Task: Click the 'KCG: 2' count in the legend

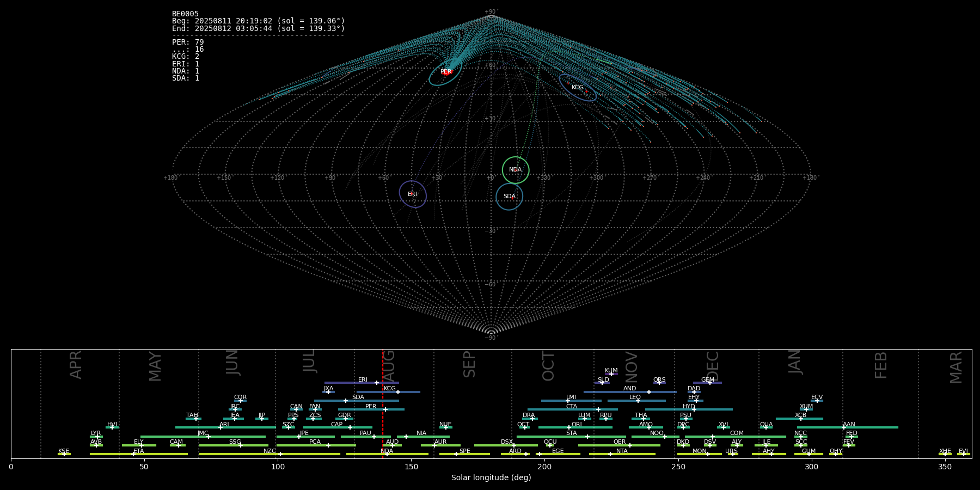Action: (186, 57)
